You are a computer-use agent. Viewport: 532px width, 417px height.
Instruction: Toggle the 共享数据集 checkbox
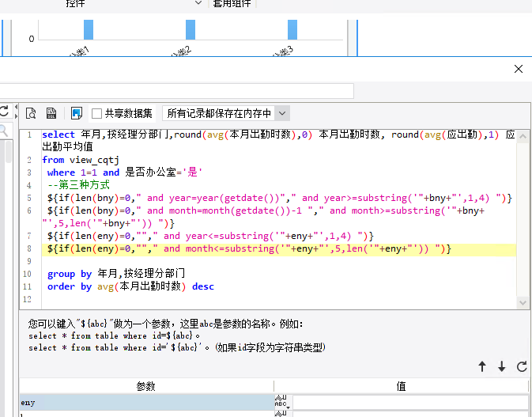click(97, 113)
